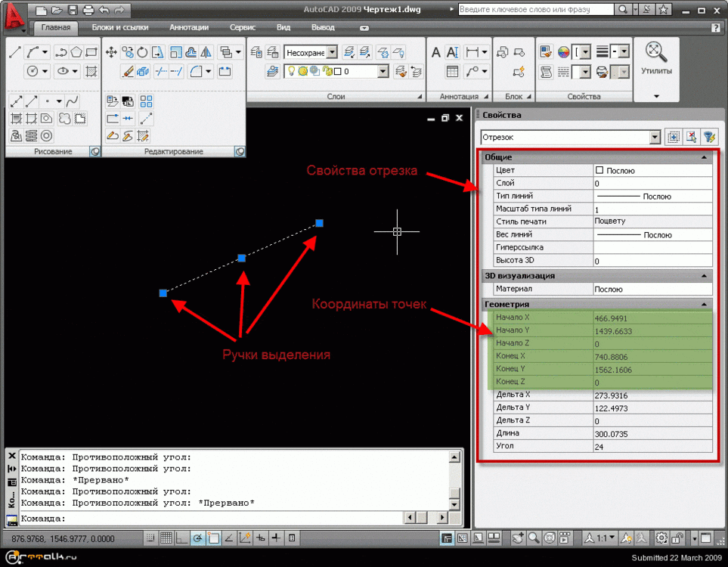Image resolution: width=728 pixels, height=567 pixels.
Task: Open the Вид ribbon tab
Action: 283,27
